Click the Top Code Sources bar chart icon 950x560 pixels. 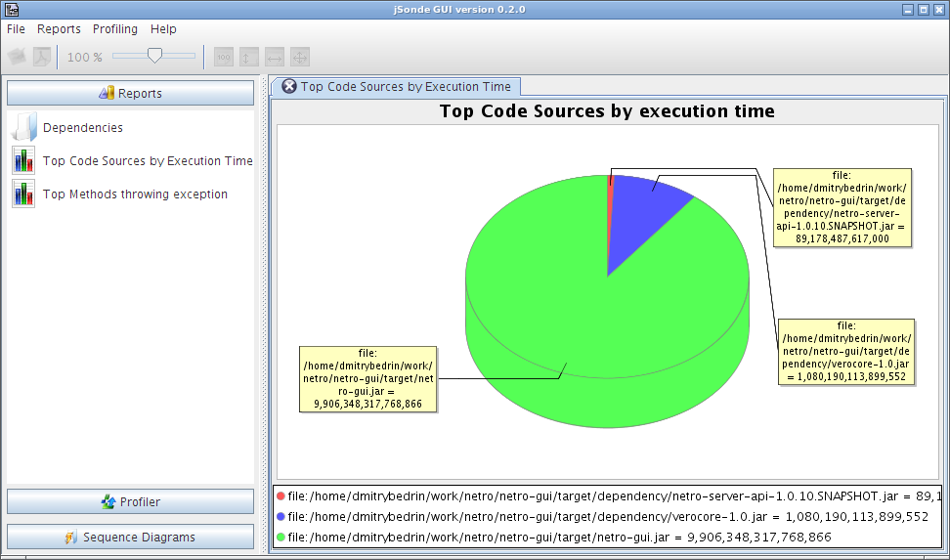[x=23, y=160]
